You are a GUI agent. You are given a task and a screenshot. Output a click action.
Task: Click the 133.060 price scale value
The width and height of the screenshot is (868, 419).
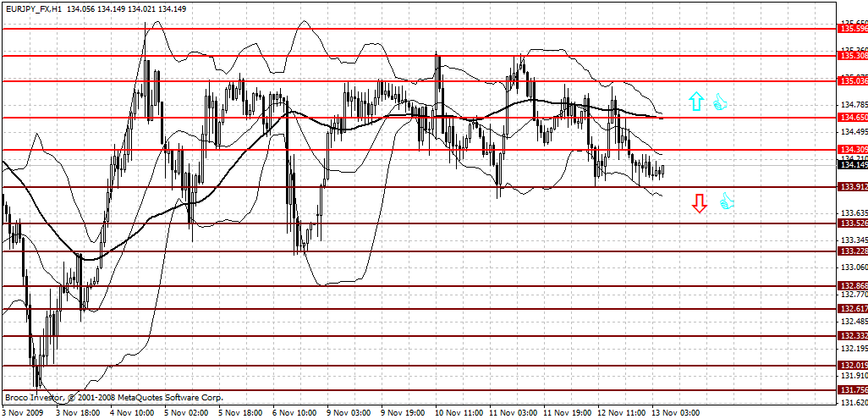(x=854, y=267)
